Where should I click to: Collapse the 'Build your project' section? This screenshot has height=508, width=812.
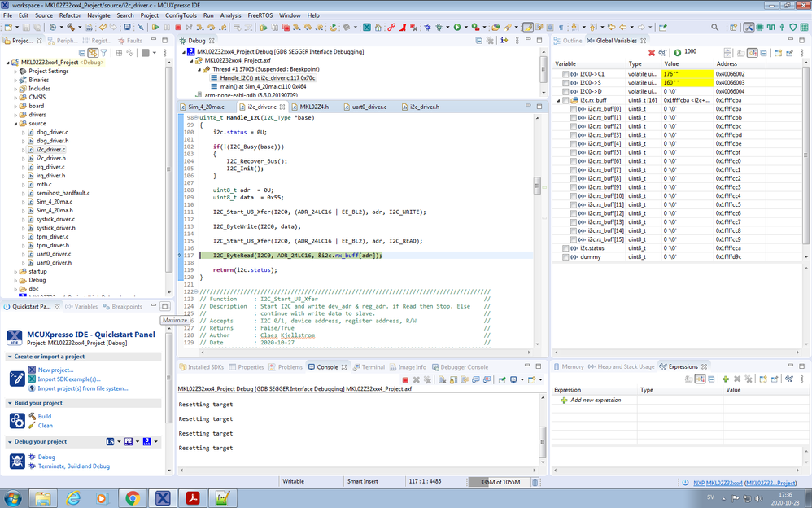(9, 403)
